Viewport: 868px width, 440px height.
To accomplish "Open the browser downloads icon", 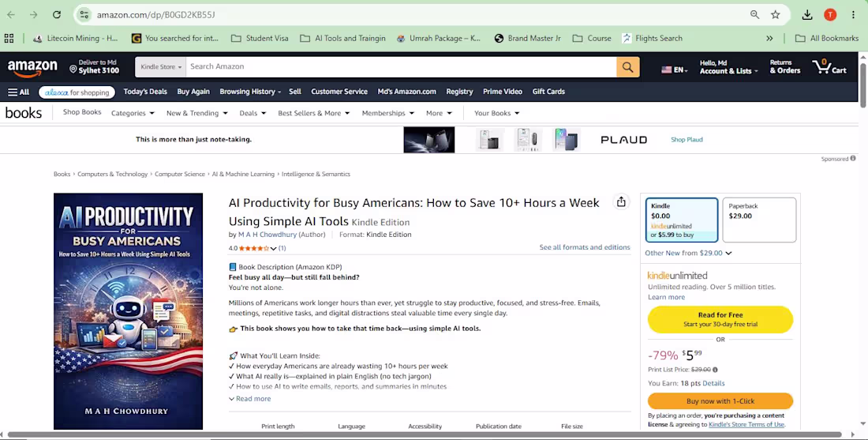I will pos(807,15).
